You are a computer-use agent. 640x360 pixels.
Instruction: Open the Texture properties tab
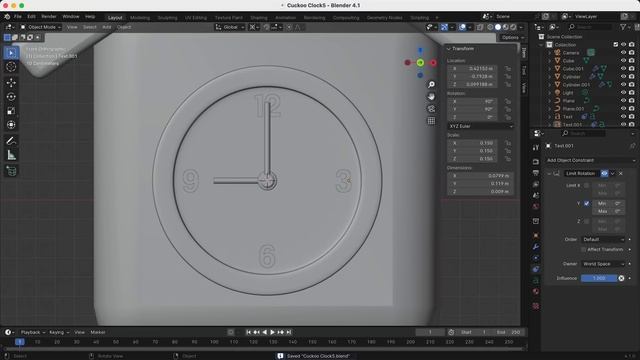[x=536, y=306]
